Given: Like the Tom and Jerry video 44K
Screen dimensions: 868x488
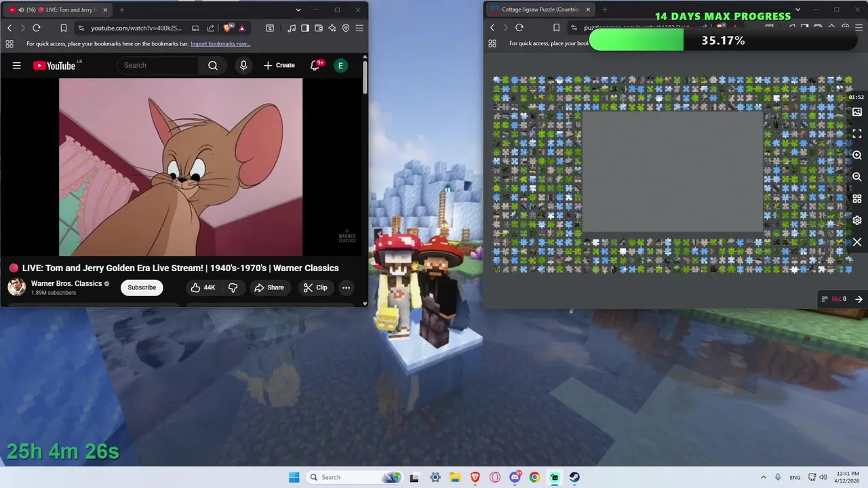Looking at the screenshot, I should click(203, 287).
